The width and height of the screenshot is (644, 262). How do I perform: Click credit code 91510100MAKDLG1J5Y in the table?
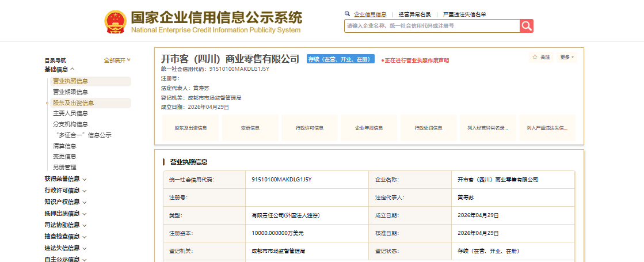point(282,180)
